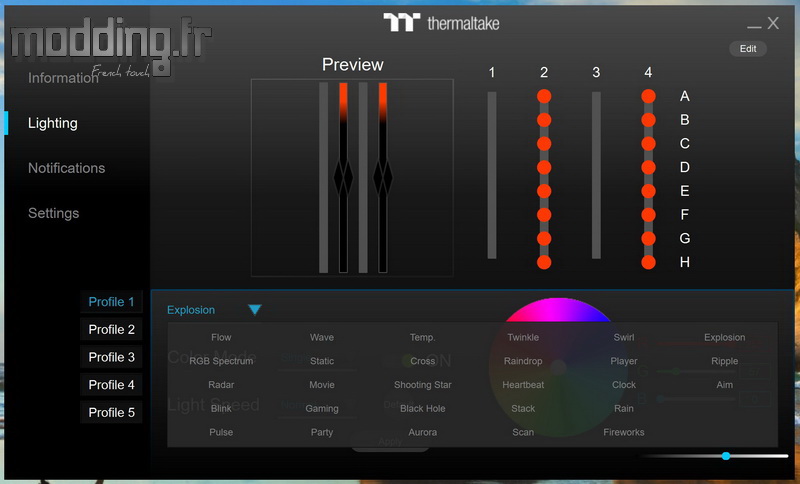800x484 pixels.
Task: Switch to Profile 5
Action: [x=111, y=412]
